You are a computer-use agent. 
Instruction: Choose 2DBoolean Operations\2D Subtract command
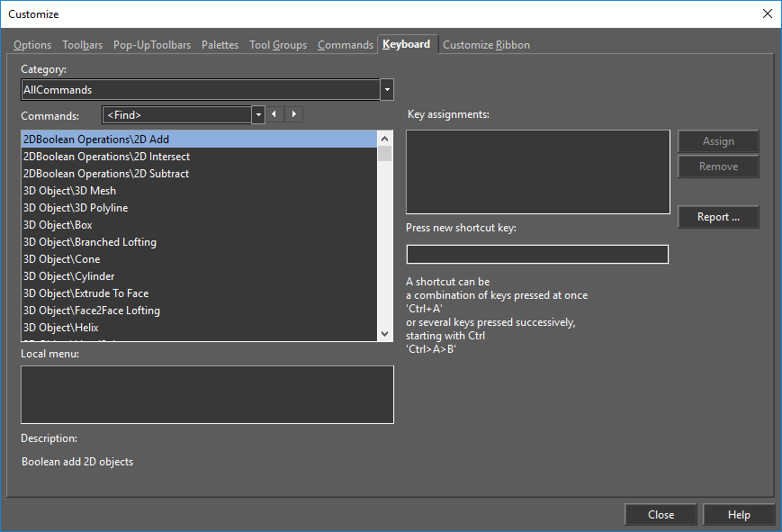[x=106, y=174]
